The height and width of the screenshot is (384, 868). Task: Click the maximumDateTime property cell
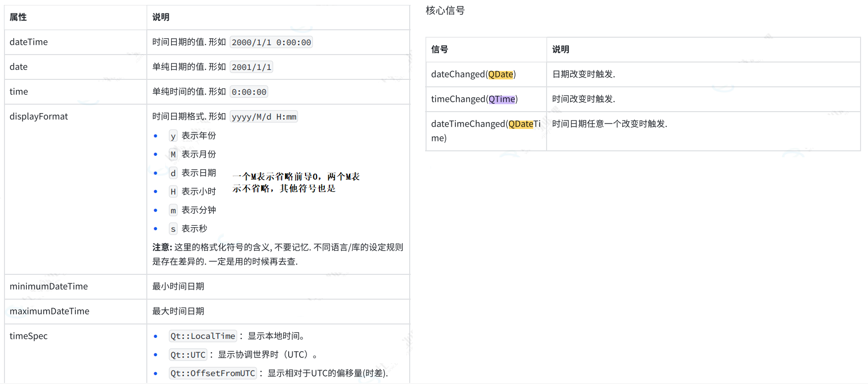tap(50, 312)
